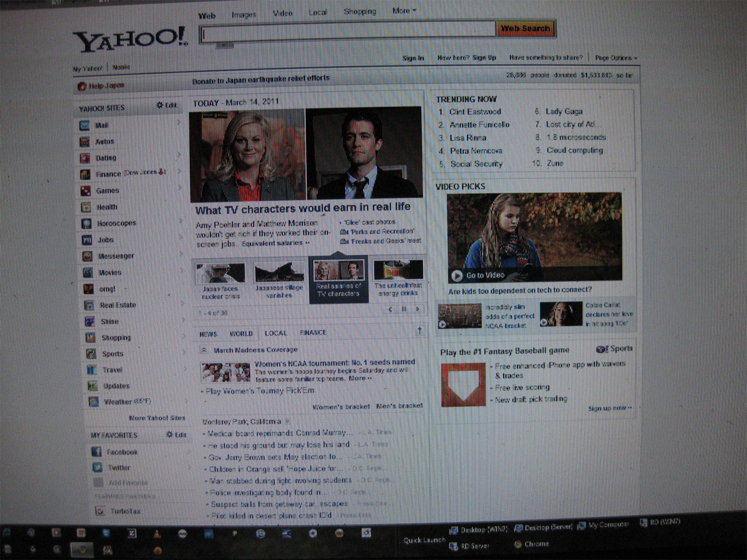The height and width of the screenshot is (560, 747).
Task: Click in the Yahoo search input field
Action: click(x=347, y=33)
